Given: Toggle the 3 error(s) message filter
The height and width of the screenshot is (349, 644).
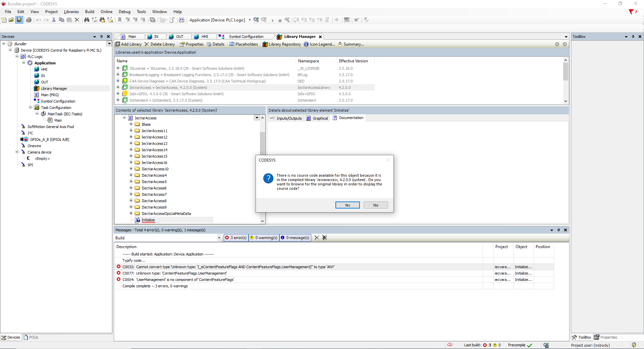Looking at the screenshot, I should (236, 238).
